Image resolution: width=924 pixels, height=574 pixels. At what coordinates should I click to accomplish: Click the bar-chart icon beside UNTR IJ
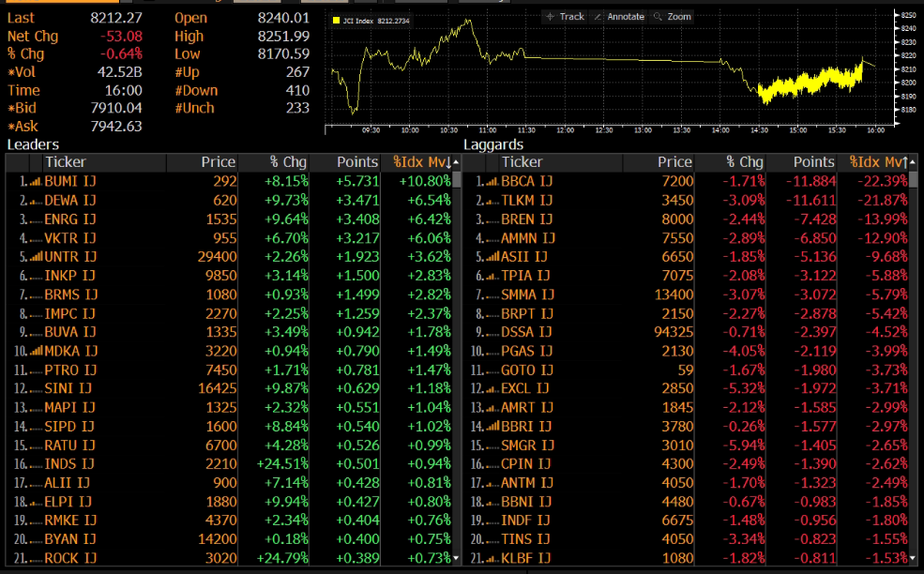point(36,256)
